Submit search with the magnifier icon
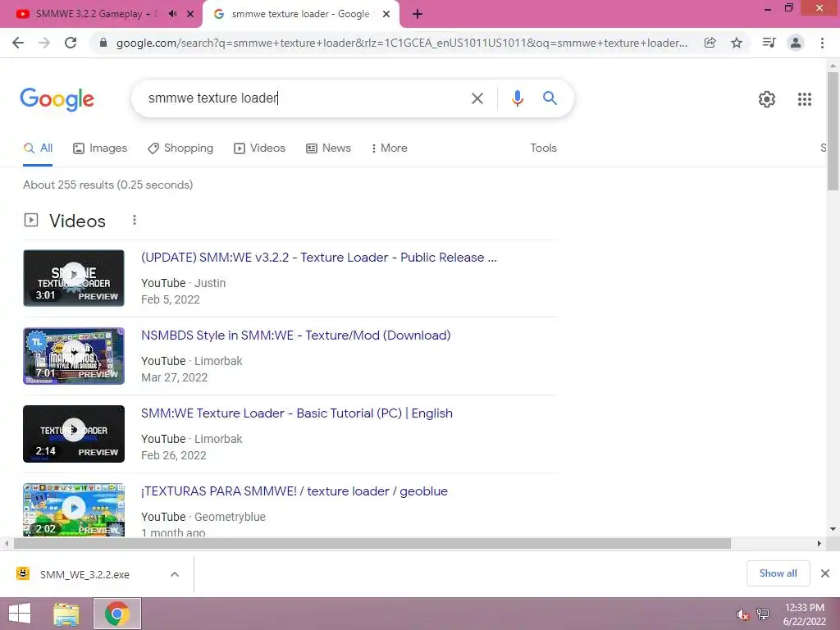 (550, 98)
